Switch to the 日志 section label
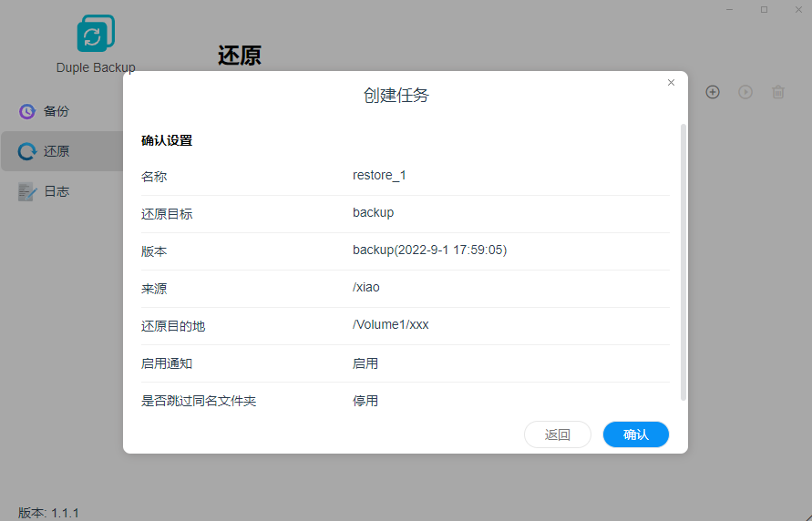 pos(57,191)
